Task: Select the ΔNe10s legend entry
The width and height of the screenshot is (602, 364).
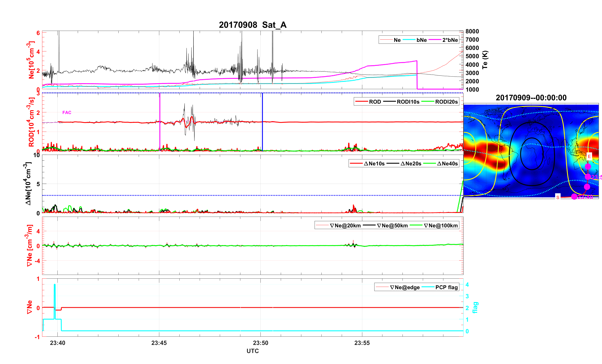Action: [374, 164]
